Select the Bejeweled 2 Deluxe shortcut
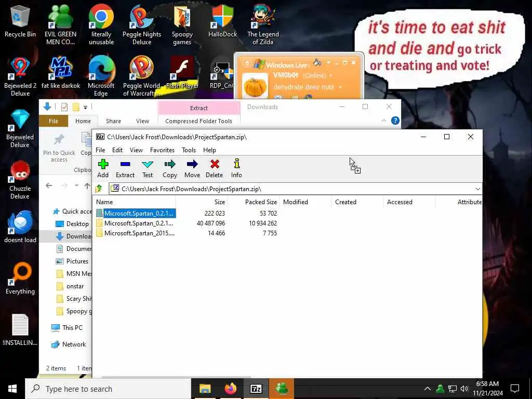Screen dimensions: 532x399 tap(20, 76)
